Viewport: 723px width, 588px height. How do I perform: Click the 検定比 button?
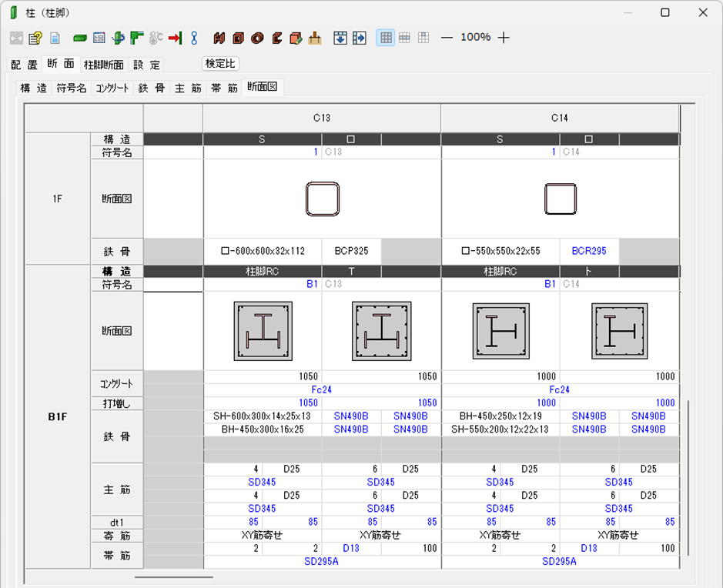[221, 64]
